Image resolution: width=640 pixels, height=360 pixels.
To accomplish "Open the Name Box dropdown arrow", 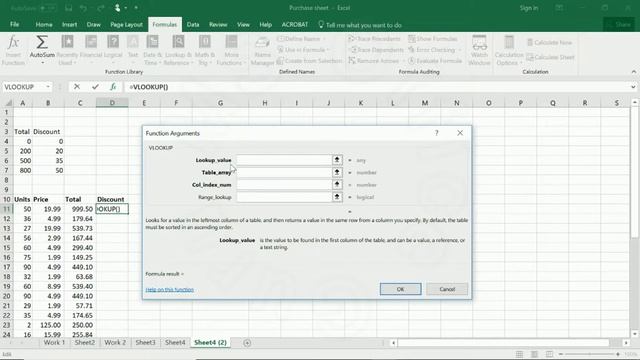I will 48,87.
